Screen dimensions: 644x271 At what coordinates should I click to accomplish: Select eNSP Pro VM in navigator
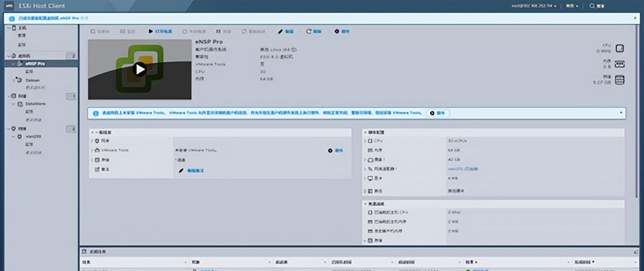click(x=35, y=64)
